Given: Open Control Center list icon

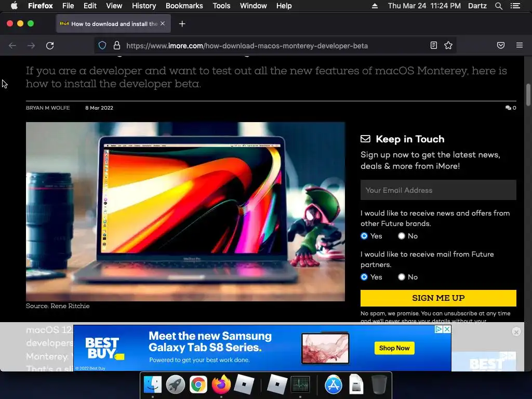Looking at the screenshot, I should 515,6.
